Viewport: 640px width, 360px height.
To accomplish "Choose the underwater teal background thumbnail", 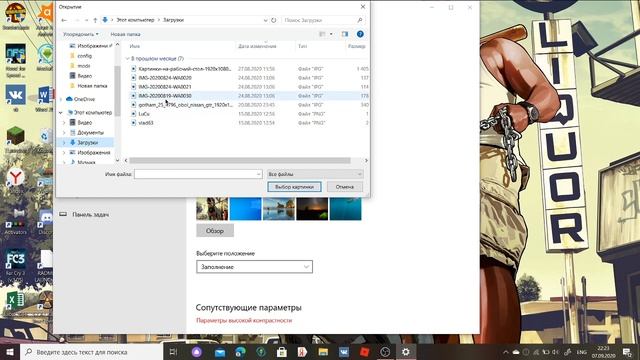I will 345,209.
